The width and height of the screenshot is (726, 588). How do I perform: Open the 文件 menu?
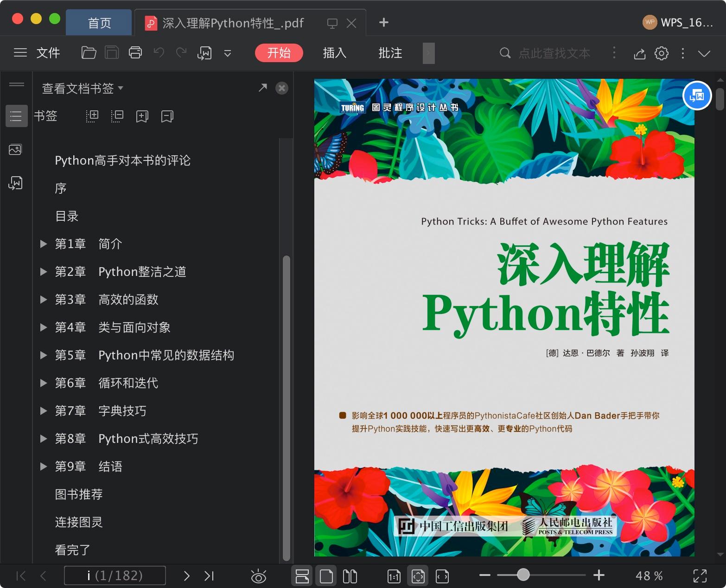(x=48, y=53)
